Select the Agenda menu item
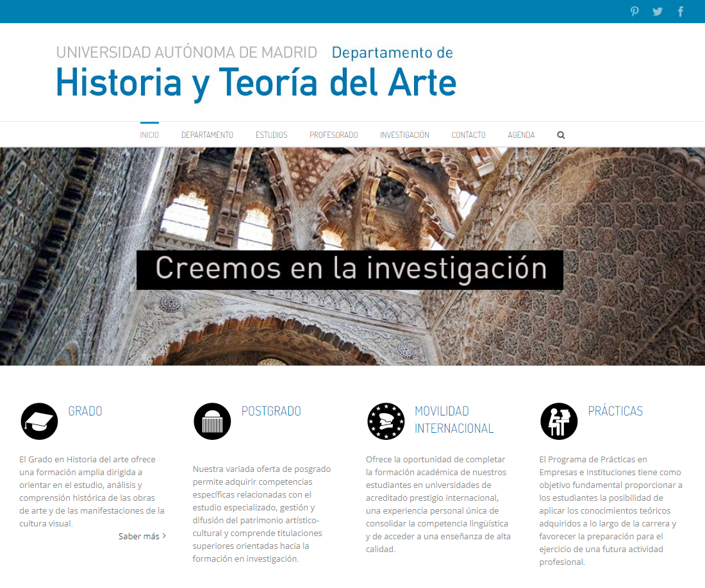Screen dimensions: 705x588 (521, 135)
